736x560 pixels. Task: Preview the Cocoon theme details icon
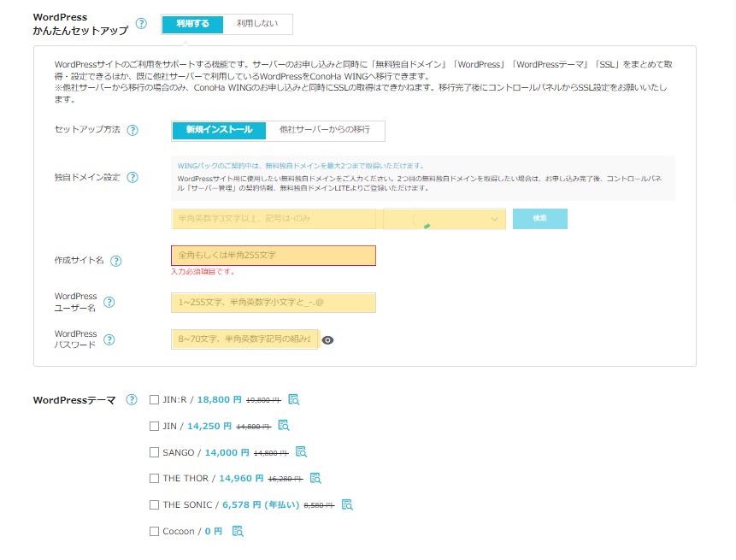(x=238, y=531)
